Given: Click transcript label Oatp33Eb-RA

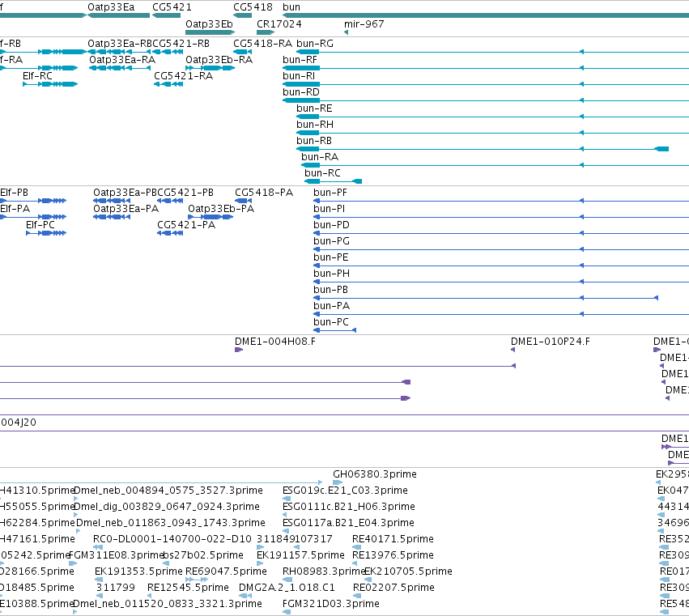Looking at the screenshot, I should click(x=219, y=59).
